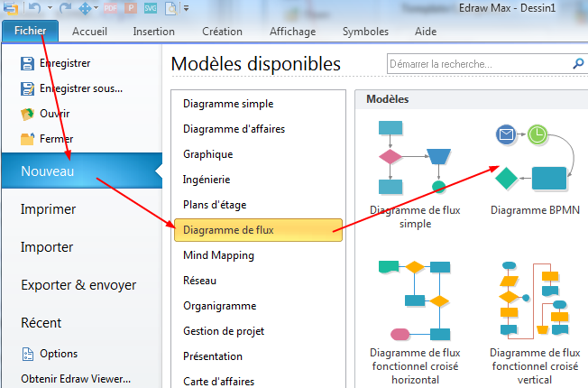Viewport: 588px width, 388px height.
Task: Switch to the Création tab
Action: coord(222,32)
